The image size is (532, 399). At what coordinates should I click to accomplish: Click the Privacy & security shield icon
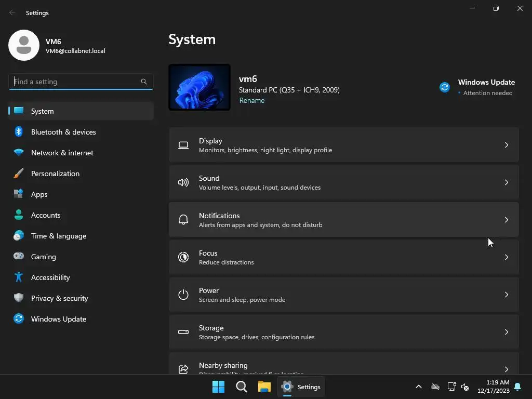[19, 298]
